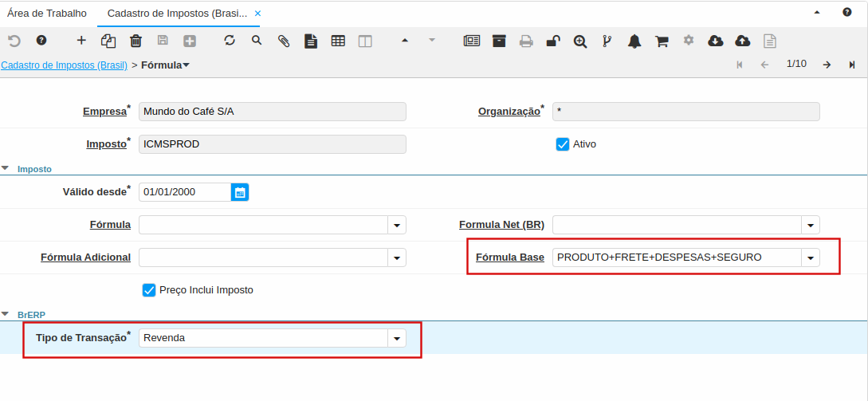
Task: Click the Undo changes toolbar icon
Action: pos(14,41)
